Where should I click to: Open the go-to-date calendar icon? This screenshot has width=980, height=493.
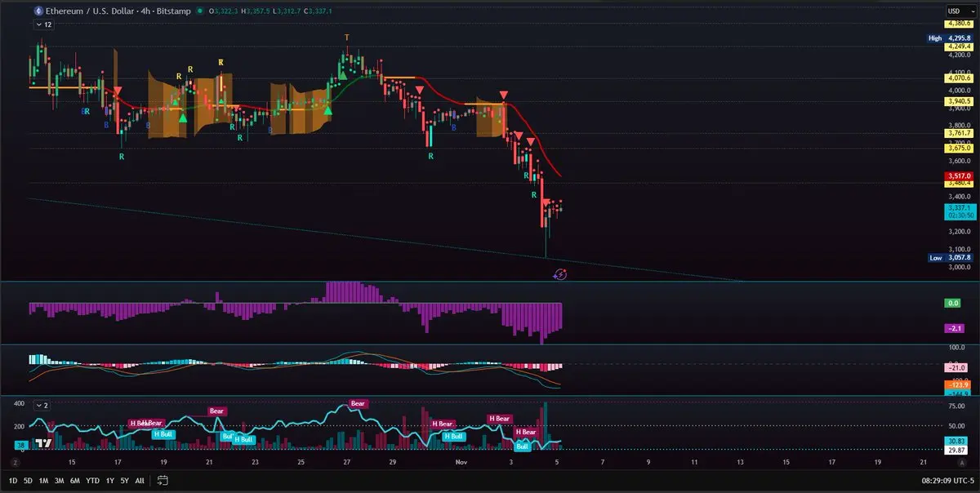(x=163, y=480)
